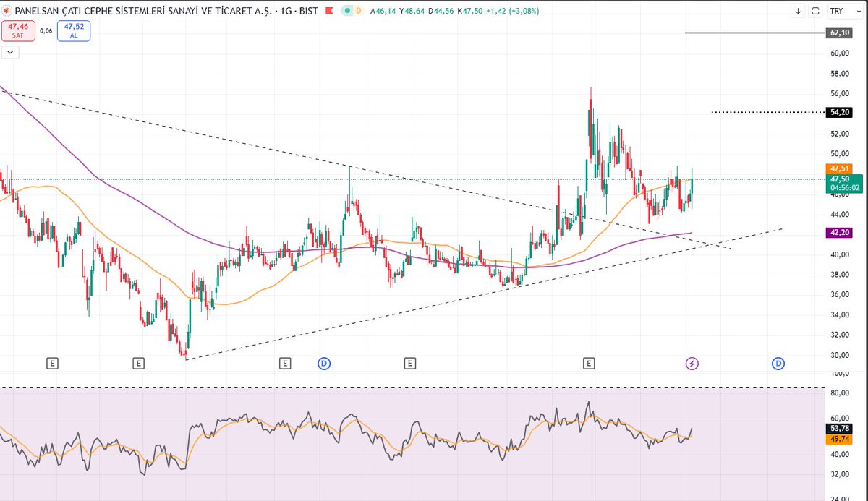Click the orange 47,51 moving average label

click(838, 168)
